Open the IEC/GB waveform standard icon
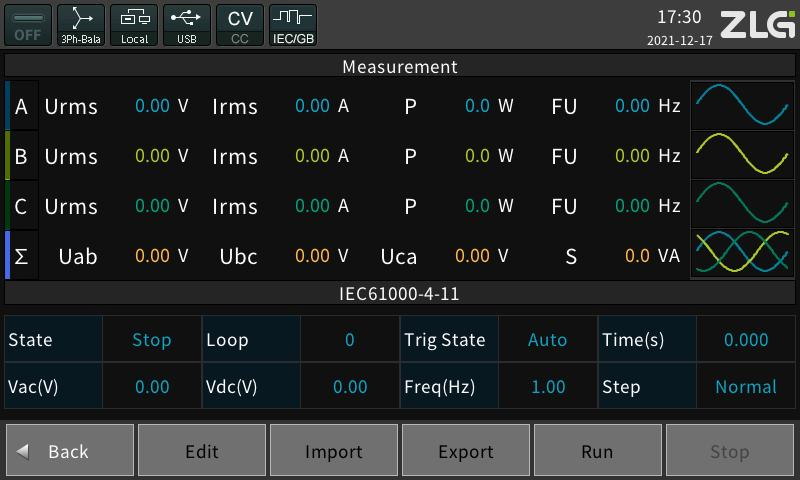 click(293, 24)
